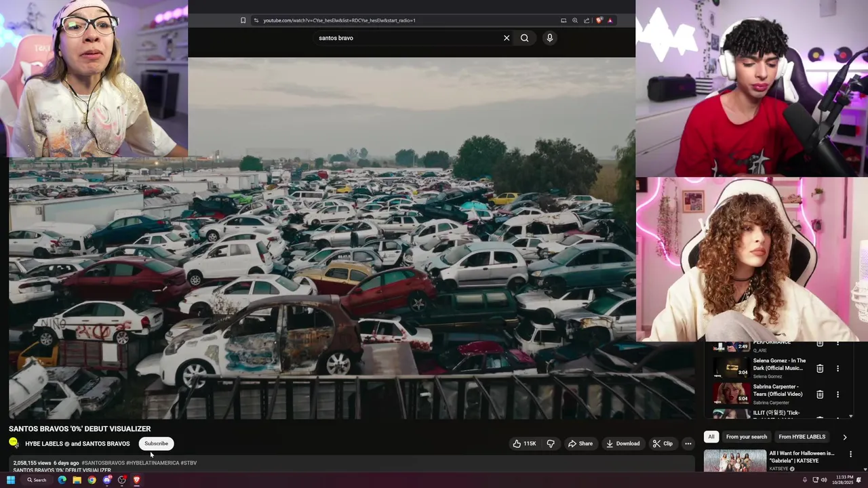Click the zoom magnifier icon in address bar
Image resolution: width=868 pixels, height=488 pixels.
(x=575, y=20)
